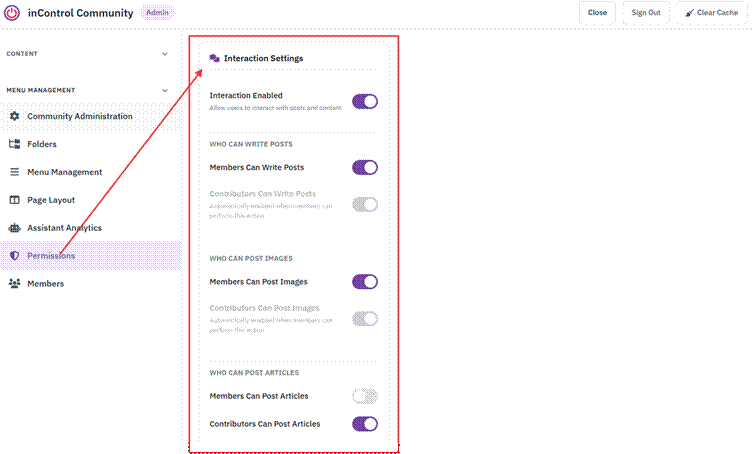Expand the Content section chevron

tap(165, 54)
